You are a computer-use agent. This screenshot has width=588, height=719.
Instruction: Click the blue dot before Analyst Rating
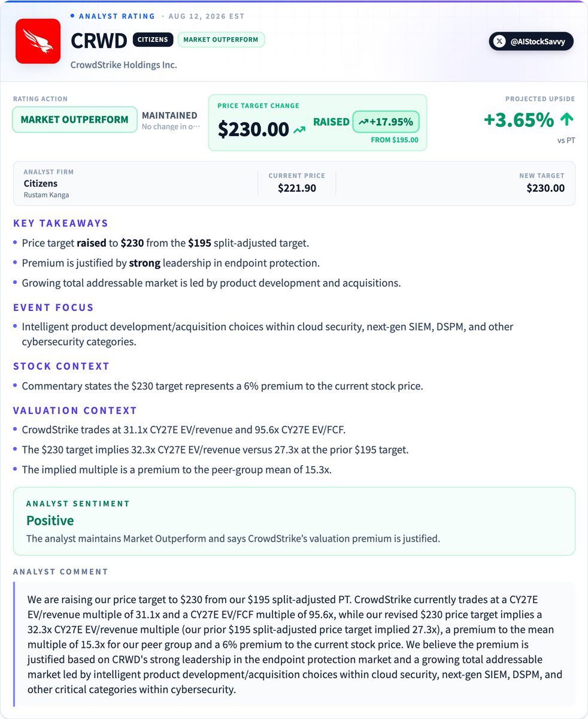click(x=72, y=16)
